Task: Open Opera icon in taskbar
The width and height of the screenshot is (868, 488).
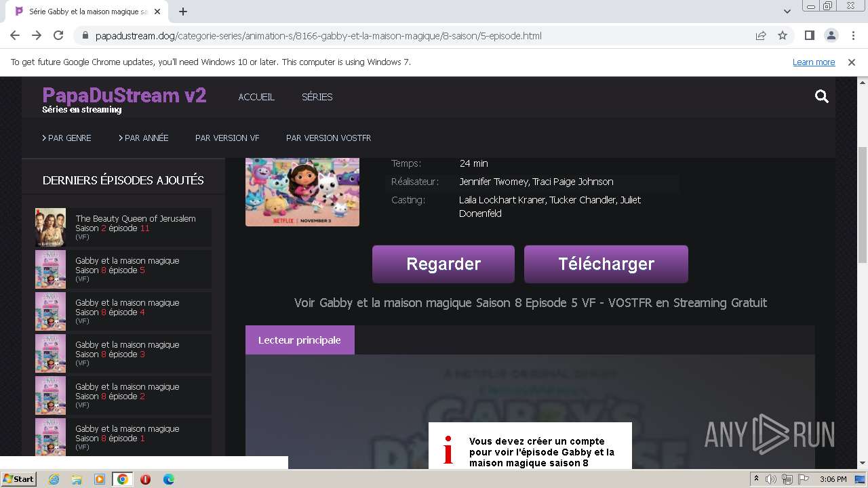Action: (145, 479)
